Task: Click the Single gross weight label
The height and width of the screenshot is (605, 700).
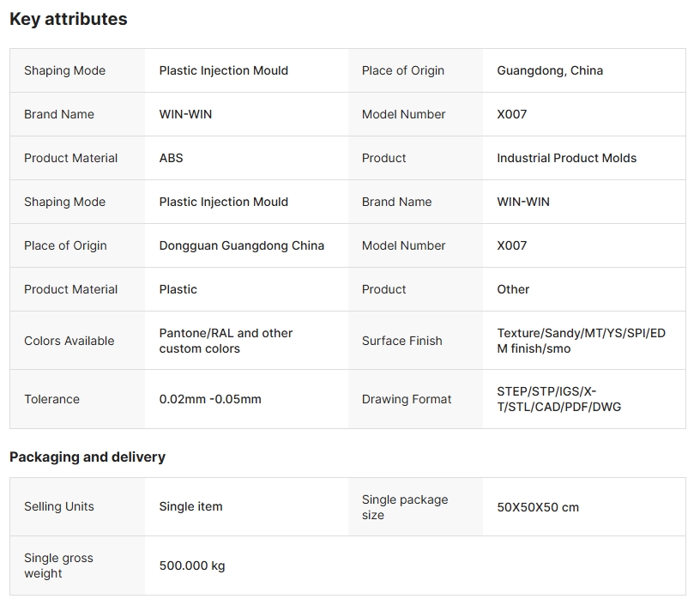Action: [x=58, y=566]
